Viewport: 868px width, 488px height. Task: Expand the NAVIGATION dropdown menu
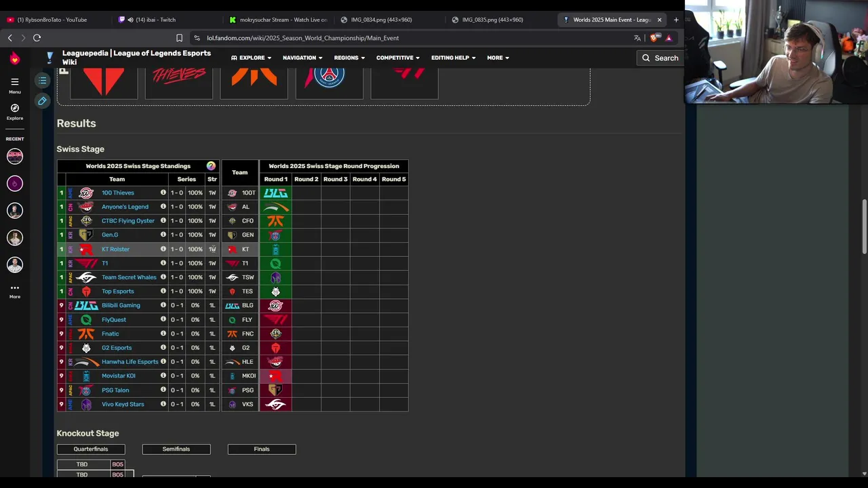(302, 58)
